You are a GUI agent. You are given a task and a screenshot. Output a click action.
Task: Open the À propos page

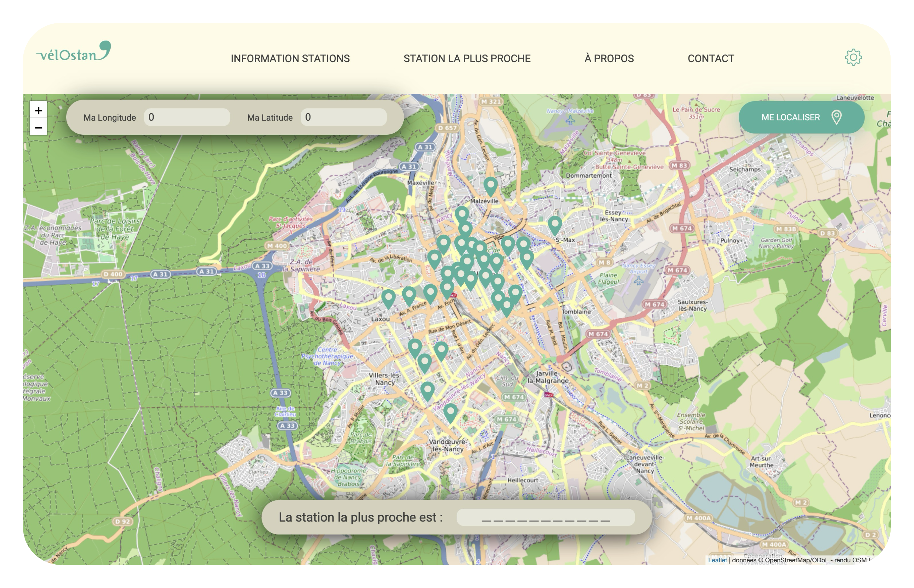click(x=609, y=58)
